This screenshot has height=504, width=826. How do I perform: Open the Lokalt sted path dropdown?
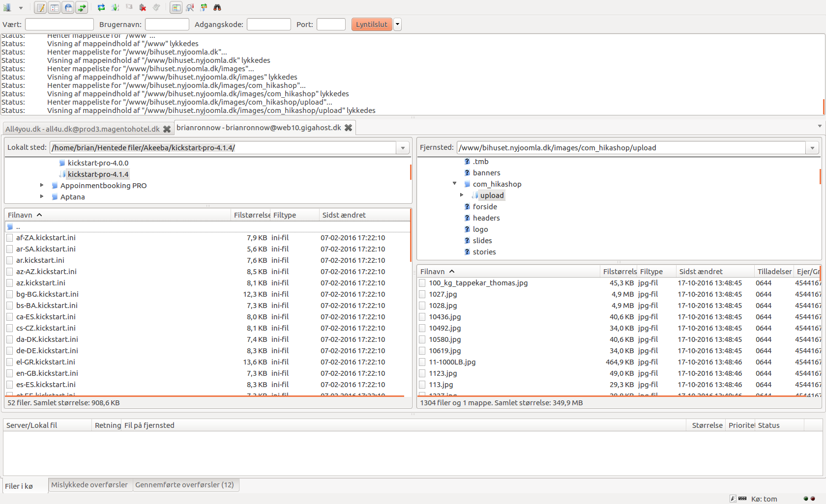pyautogui.click(x=403, y=148)
